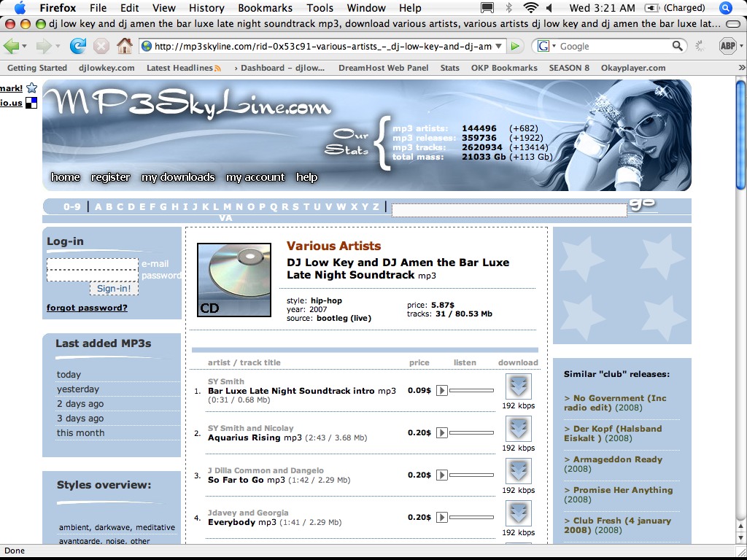Open the my account link
Image resolution: width=747 pixels, height=560 pixels.
pos(255,177)
